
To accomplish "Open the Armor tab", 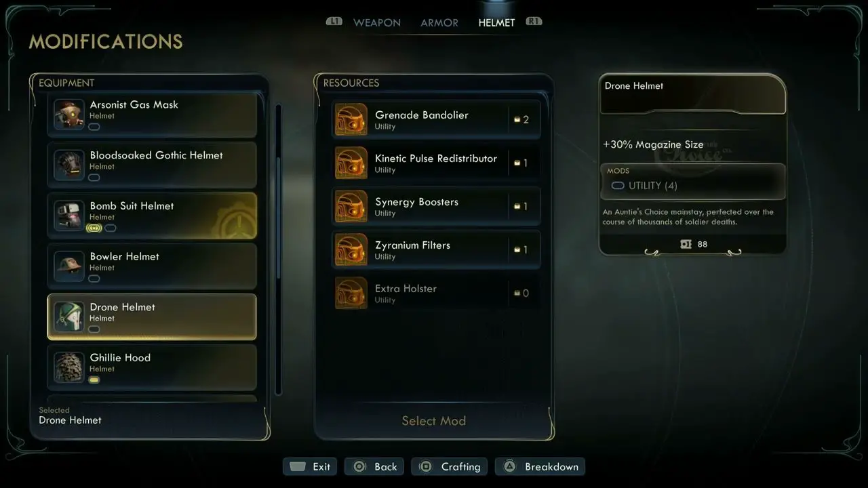I will (x=439, y=22).
